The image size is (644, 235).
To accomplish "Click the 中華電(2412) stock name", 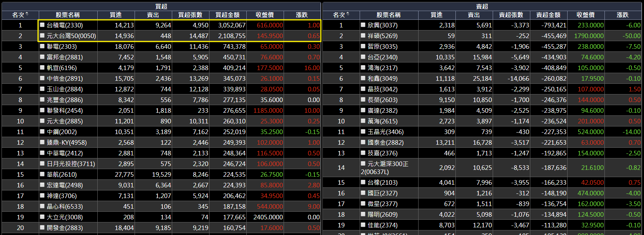I will pos(65,153).
